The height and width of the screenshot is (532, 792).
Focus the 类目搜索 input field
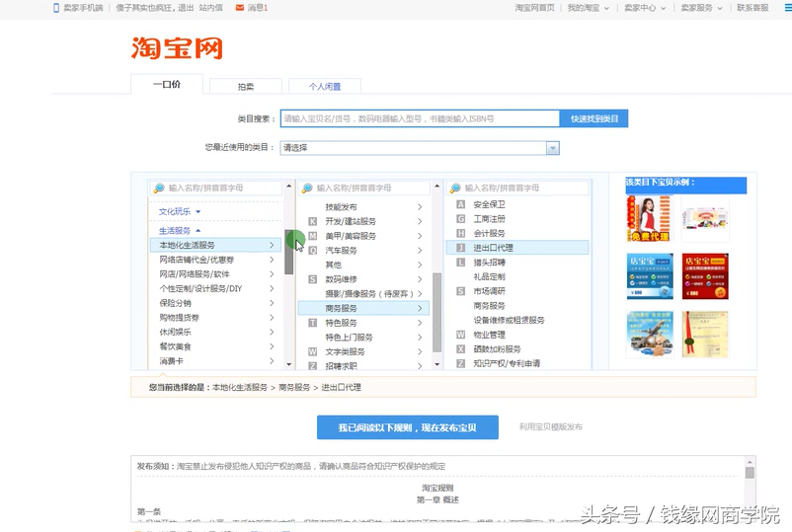pos(420,118)
